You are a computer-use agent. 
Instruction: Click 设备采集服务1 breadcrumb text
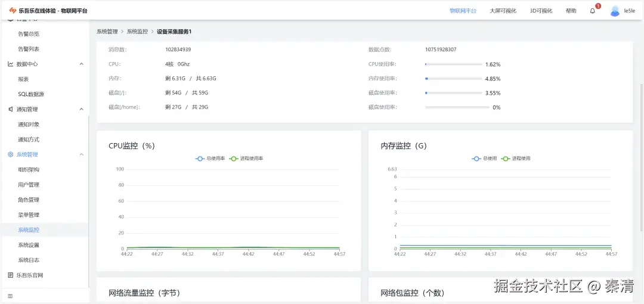pos(174,32)
